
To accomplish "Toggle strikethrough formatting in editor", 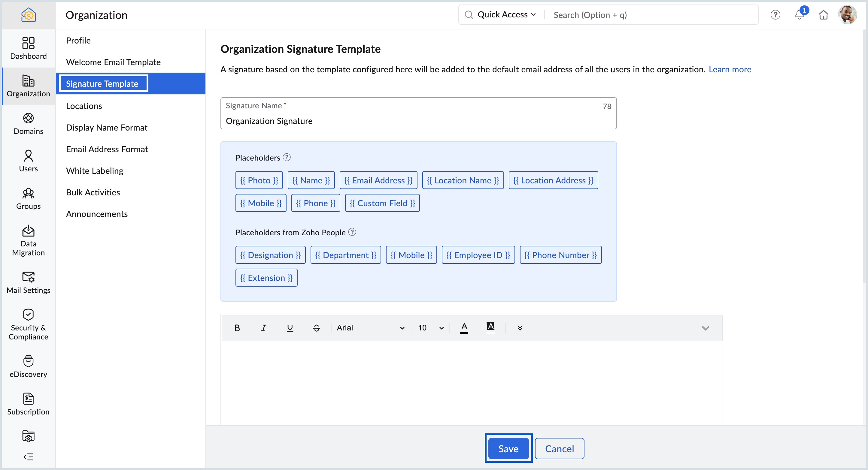I will (316, 327).
